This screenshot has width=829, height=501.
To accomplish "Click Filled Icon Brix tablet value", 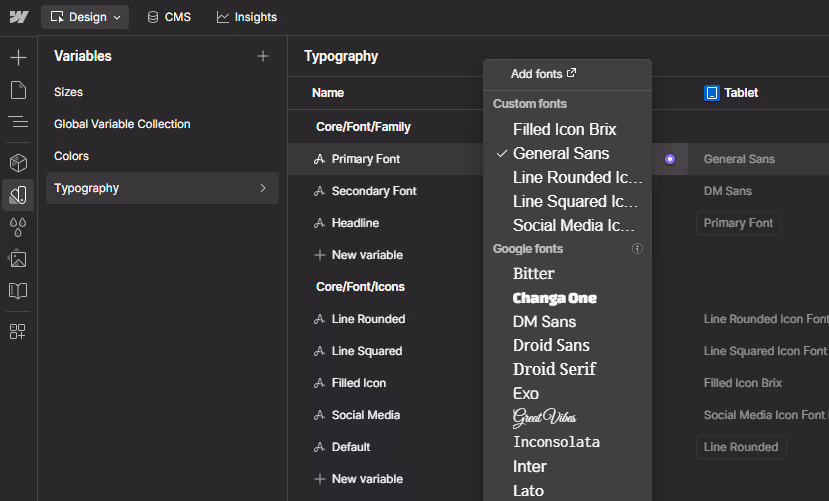I will (742, 383).
